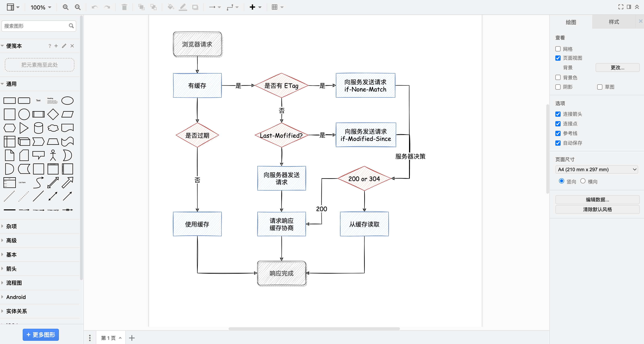The height and width of the screenshot is (344, 644).
Task: Edit scratchpad with pencil icon
Action: click(64, 46)
